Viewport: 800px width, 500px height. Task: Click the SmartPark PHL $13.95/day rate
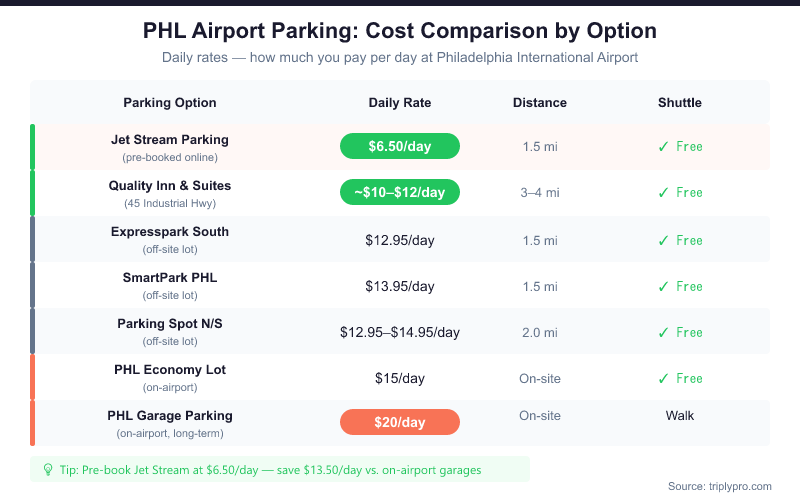[400, 286]
